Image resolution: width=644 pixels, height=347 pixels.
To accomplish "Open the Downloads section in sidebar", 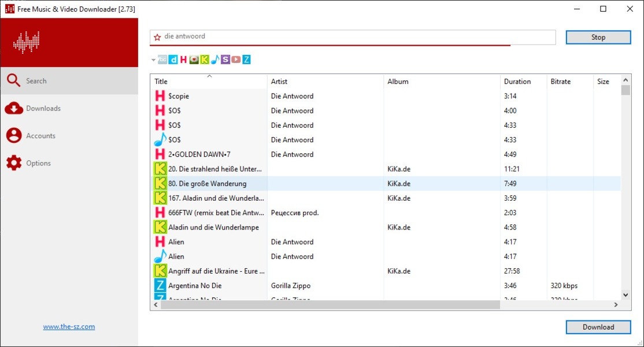I will click(x=43, y=108).
